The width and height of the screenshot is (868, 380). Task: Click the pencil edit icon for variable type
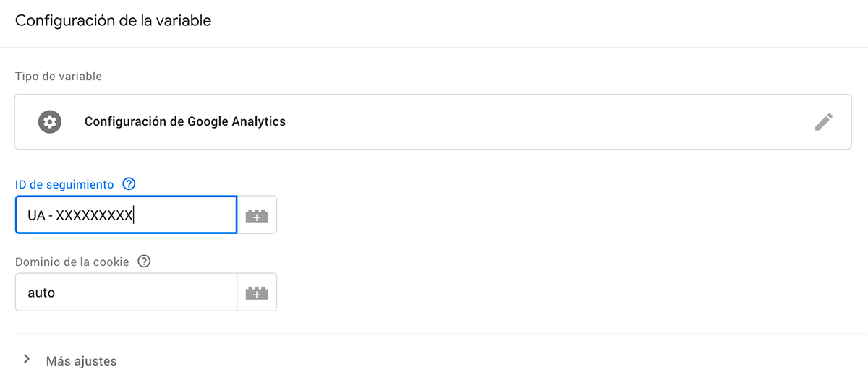tap(823, 121)
